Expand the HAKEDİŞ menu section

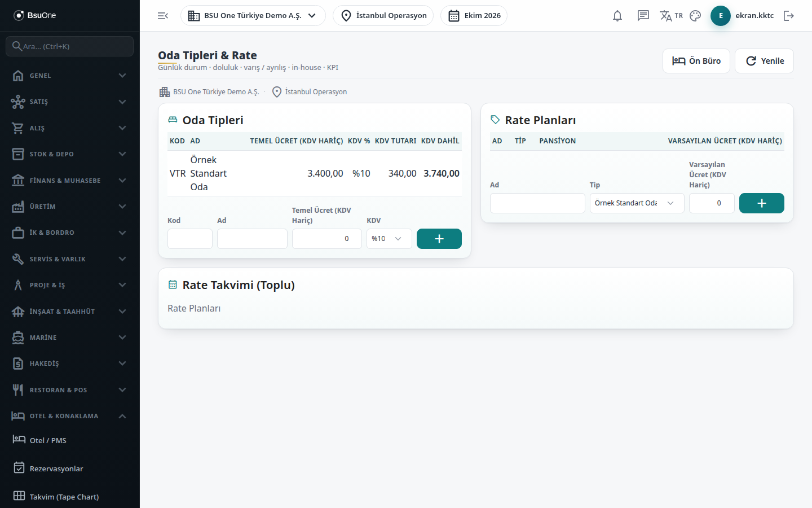click(x=70, y=364)
